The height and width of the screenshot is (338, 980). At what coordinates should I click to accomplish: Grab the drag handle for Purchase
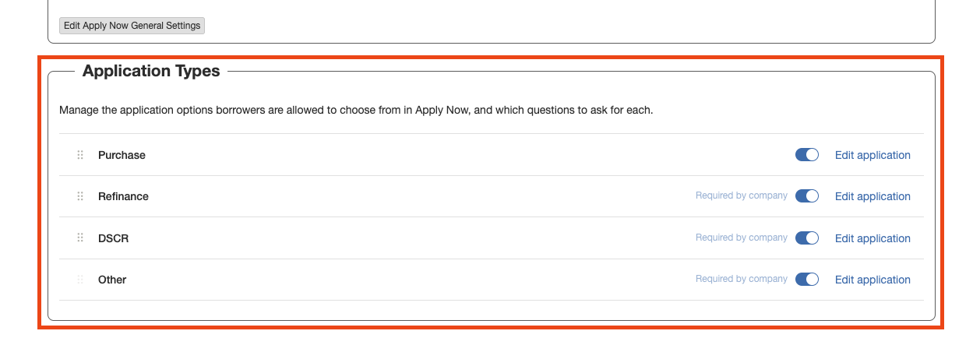coord(79,155)
